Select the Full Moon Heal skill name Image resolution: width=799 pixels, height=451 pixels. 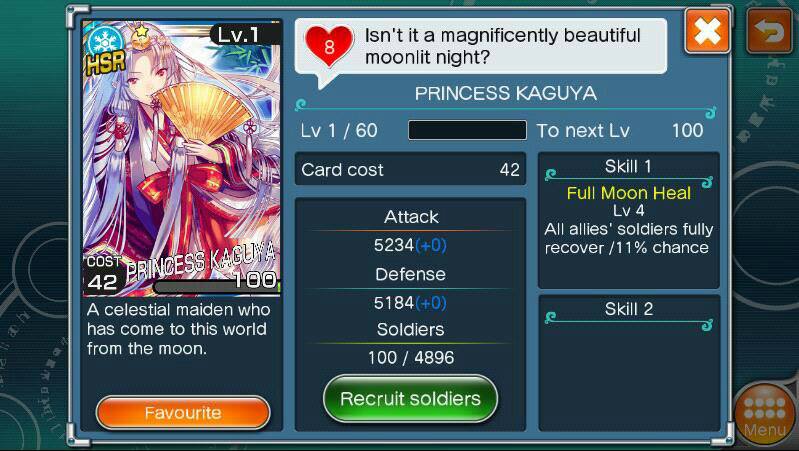[x=629, y=193]
